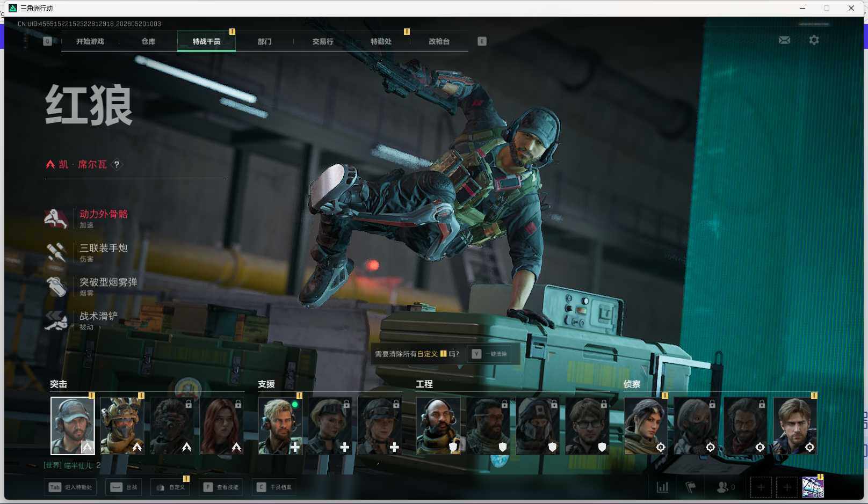Viewport: 868px width, 504px height.
Task: Click the second empty plus squad slot
Action: [x=787, y=487]
